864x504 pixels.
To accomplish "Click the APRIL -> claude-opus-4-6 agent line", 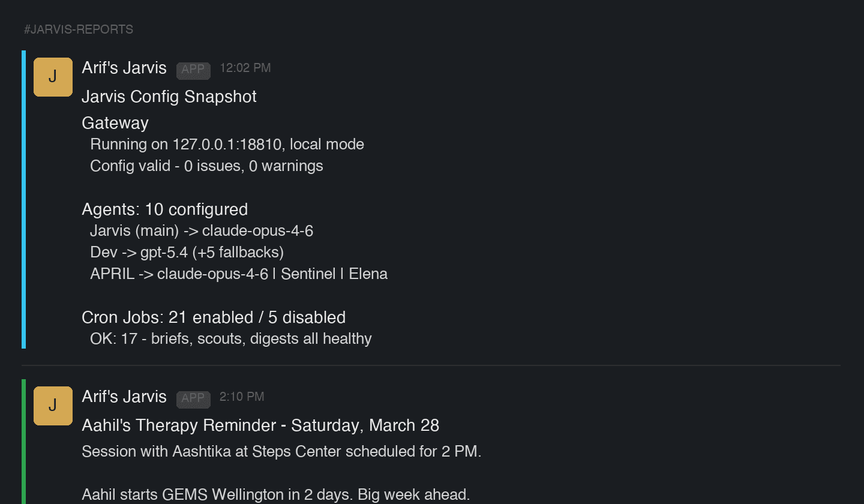I will click(239, 274).
